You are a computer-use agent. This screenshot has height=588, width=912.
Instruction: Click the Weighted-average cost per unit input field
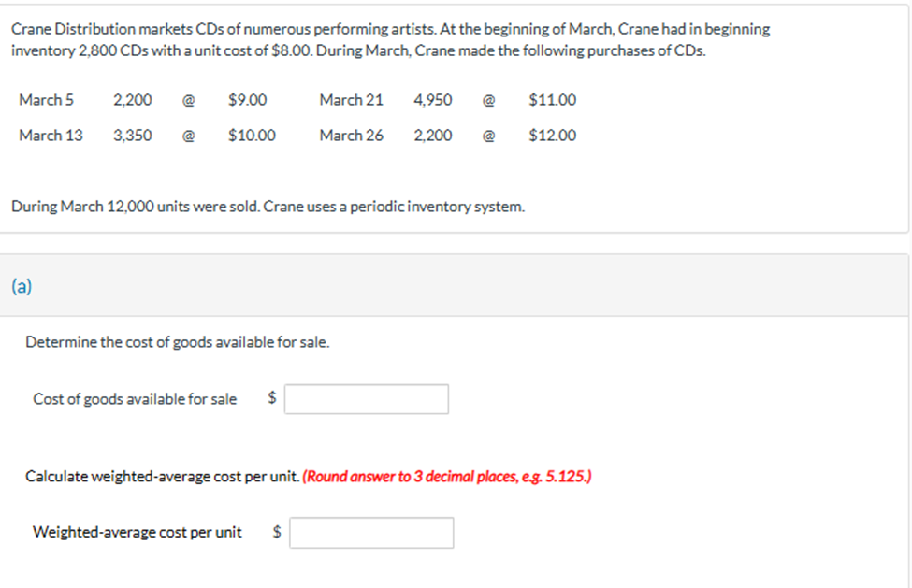tap(370, 532)
